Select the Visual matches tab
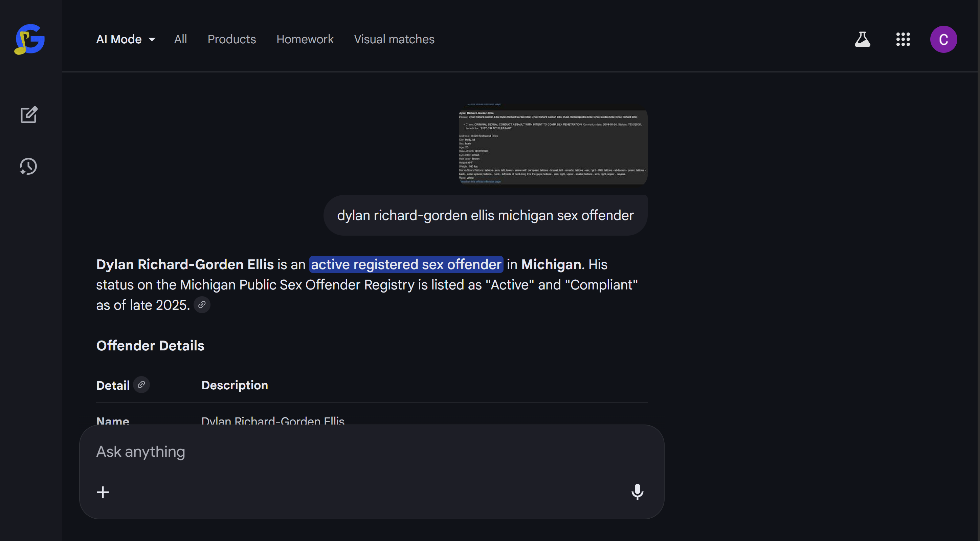The width and height of the screenshot is (980, 541). point(394,39)
